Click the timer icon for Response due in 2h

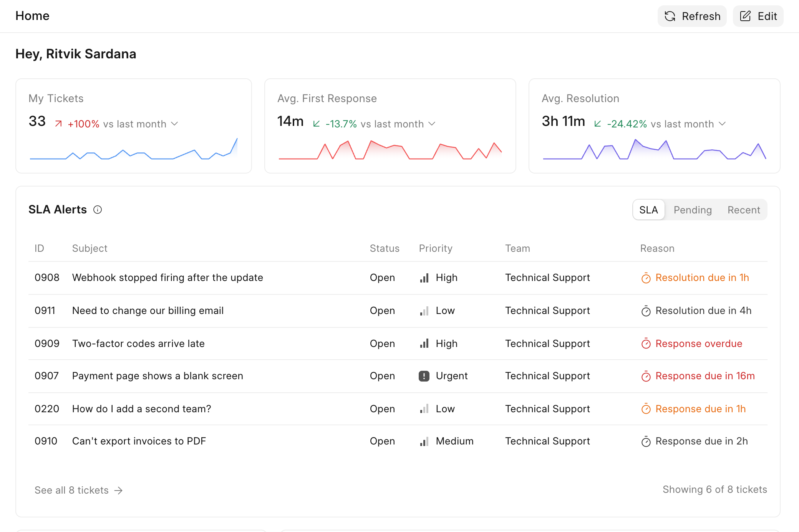pyautogui.click(x=646, y=441)
